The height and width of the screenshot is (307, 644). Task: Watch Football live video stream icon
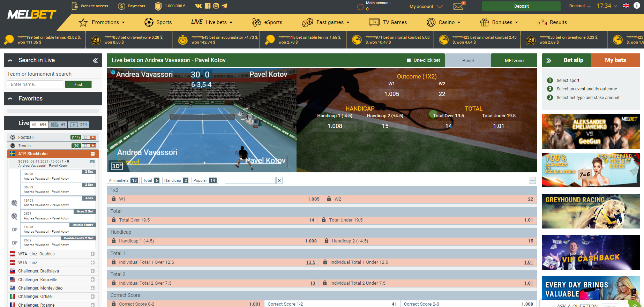tap(93, 137)
